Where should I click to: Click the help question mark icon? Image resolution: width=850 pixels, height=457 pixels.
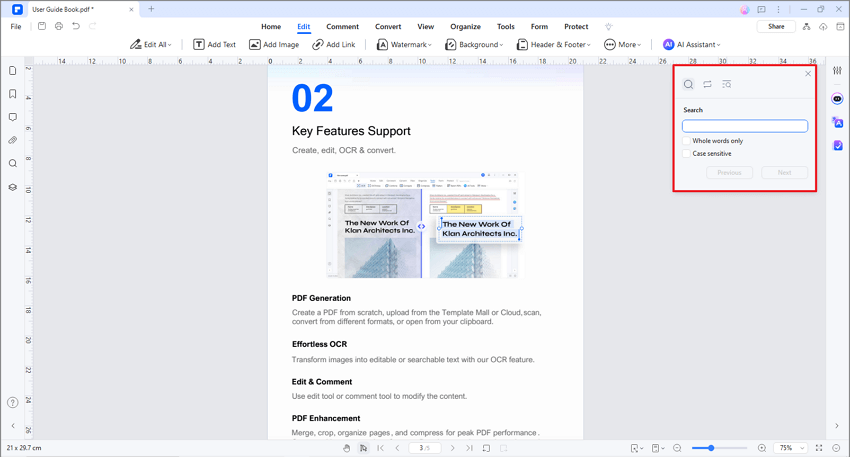[x=12, y=402]
